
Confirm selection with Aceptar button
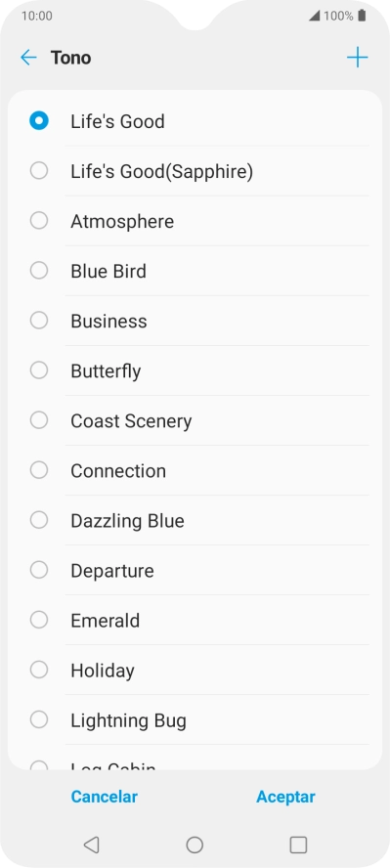(x=285, y=797)
